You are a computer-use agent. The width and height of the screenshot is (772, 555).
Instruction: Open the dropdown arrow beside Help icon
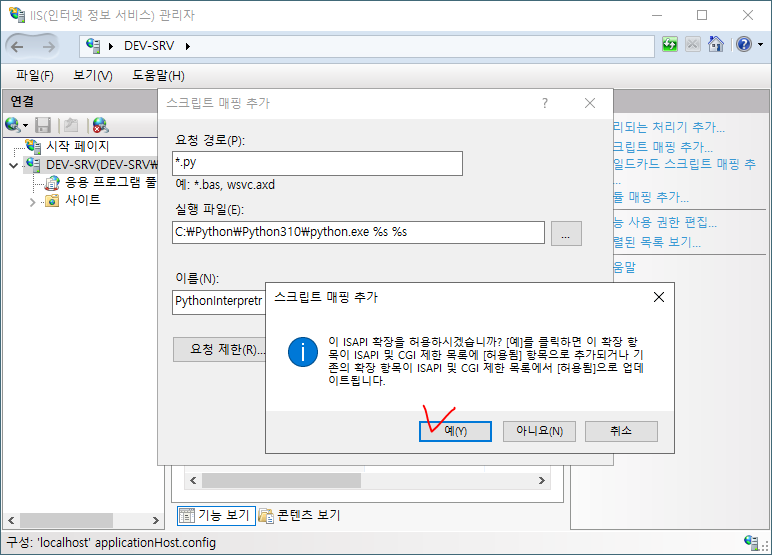point(761,45)
